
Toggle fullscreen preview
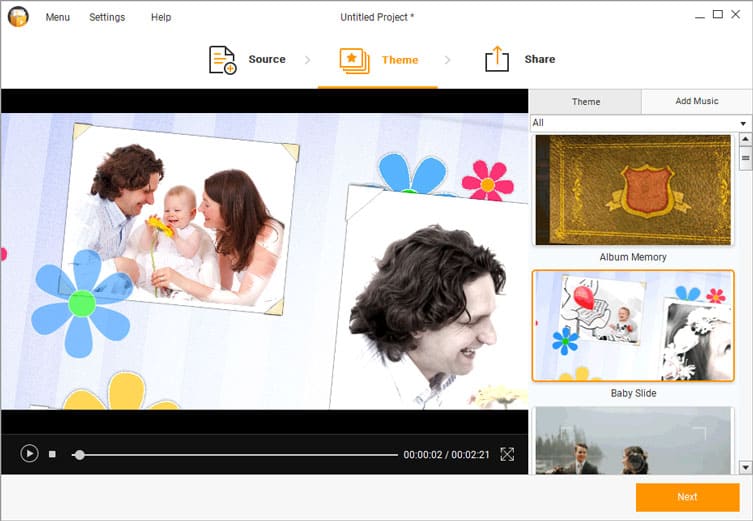pyautogui.click(x=507, y=454)
